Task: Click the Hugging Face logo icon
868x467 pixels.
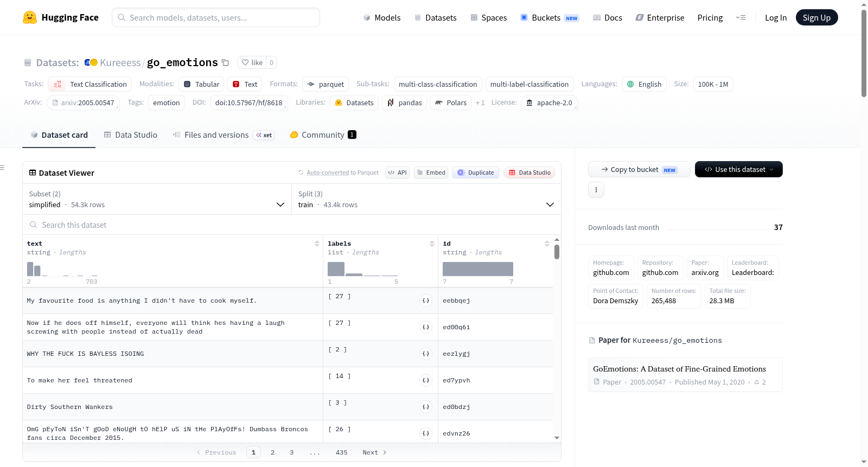Action: click(x=30, y=17)
